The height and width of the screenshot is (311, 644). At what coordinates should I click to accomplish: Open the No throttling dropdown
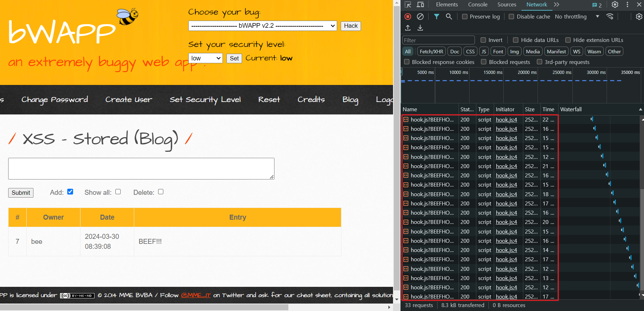(x=577, y=17)
